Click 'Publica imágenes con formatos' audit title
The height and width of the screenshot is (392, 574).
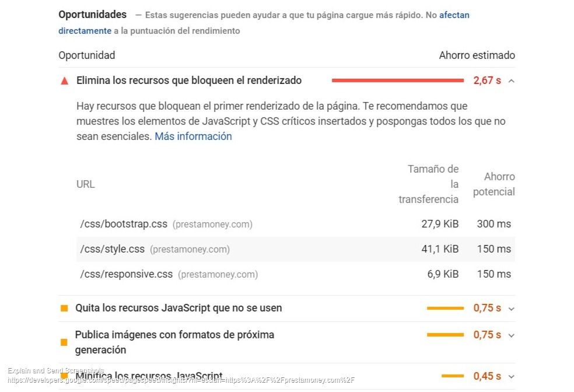(174, 342)
